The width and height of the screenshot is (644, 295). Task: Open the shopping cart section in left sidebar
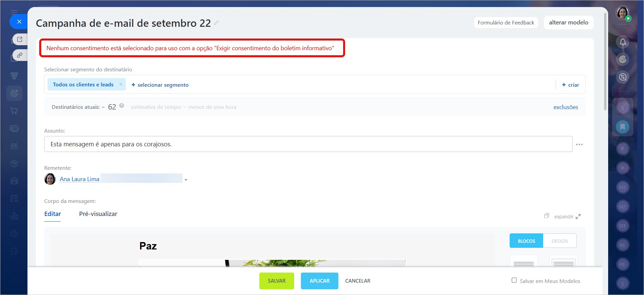point(14,111)
